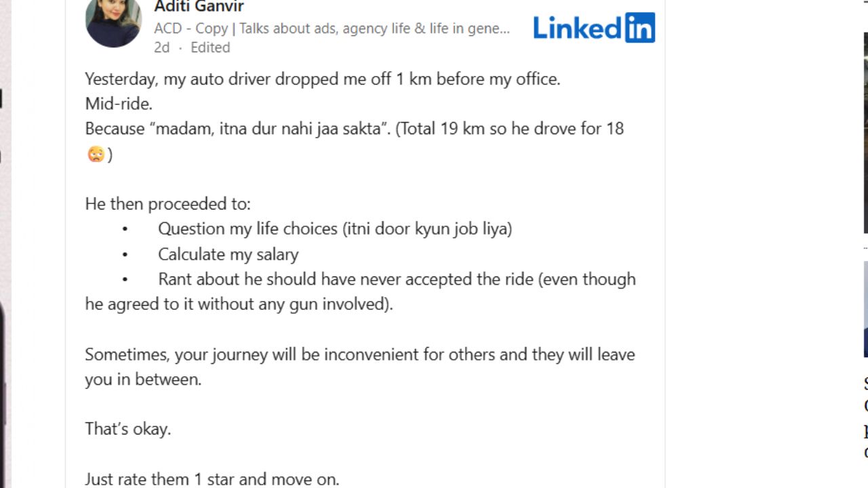Click the line starting with Yesterday
The image size is (868, 488).
coord(322,79)
